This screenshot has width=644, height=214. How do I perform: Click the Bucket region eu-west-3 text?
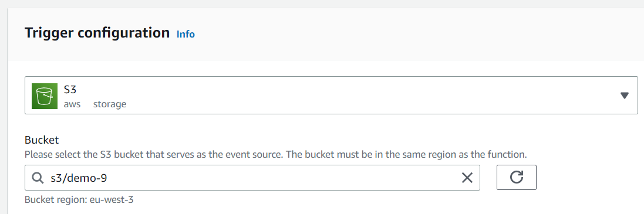(79, 200)
